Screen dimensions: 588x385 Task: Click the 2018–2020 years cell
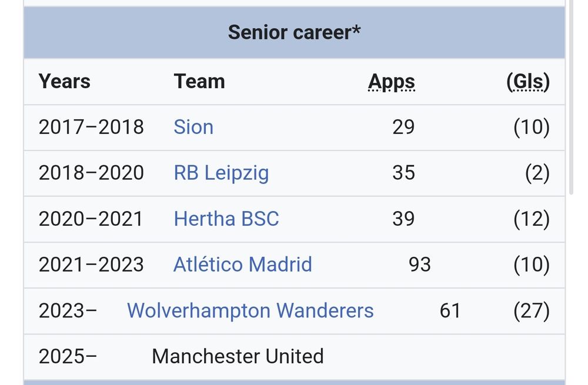point(91,173)
